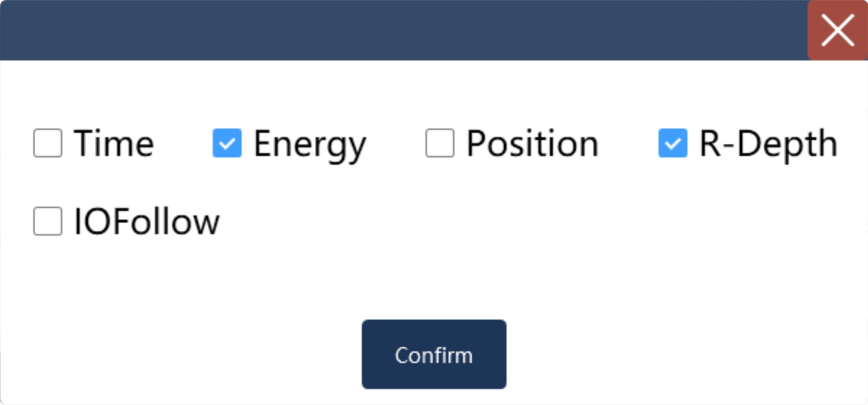The width and height of the screenshot is (868, 405).
Task: Click the empty box left of Position
Action: [x=440, y=143]
